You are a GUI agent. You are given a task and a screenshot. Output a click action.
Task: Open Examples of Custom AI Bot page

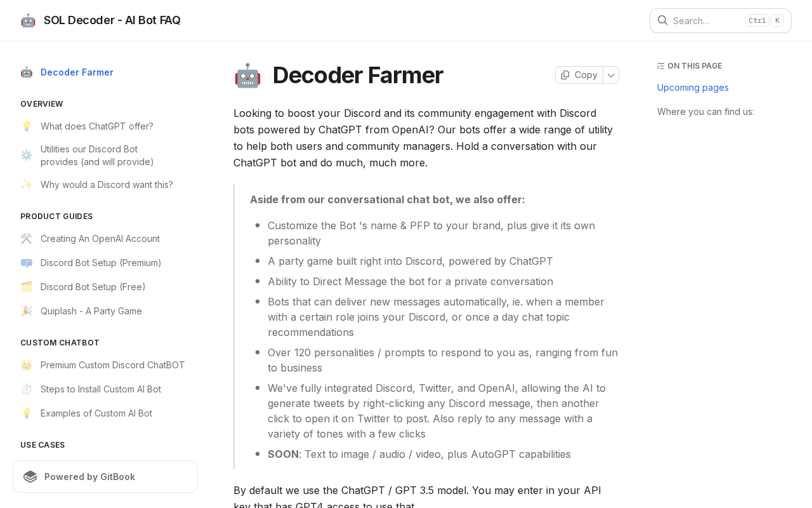(96, 413)
